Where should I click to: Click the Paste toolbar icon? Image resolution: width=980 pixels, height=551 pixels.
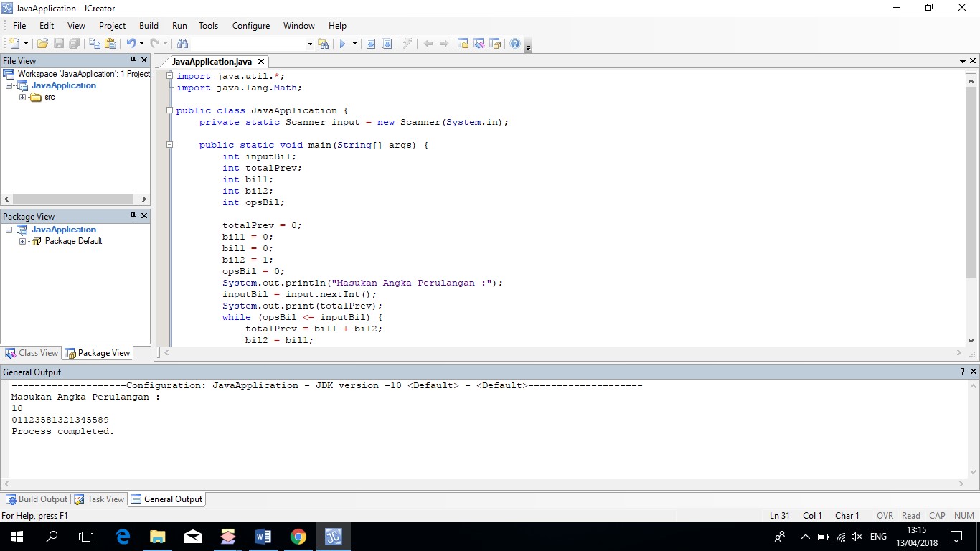pos(110,44)
